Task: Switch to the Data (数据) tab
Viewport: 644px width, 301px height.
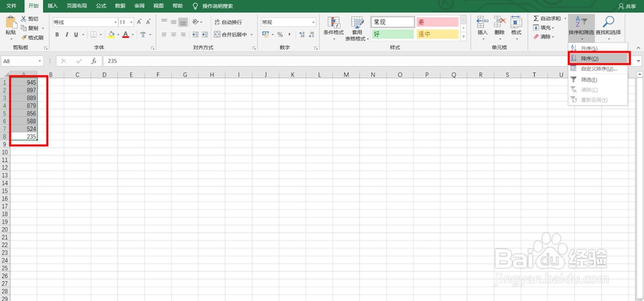Action: pyautogui.click(x=120, y=6)
